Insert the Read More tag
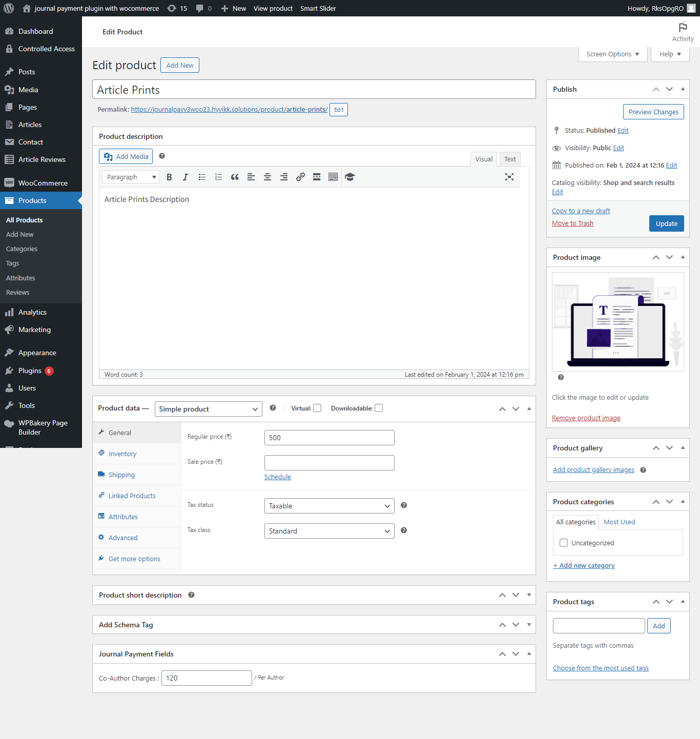The image size is (700, 739). point(316,177)
